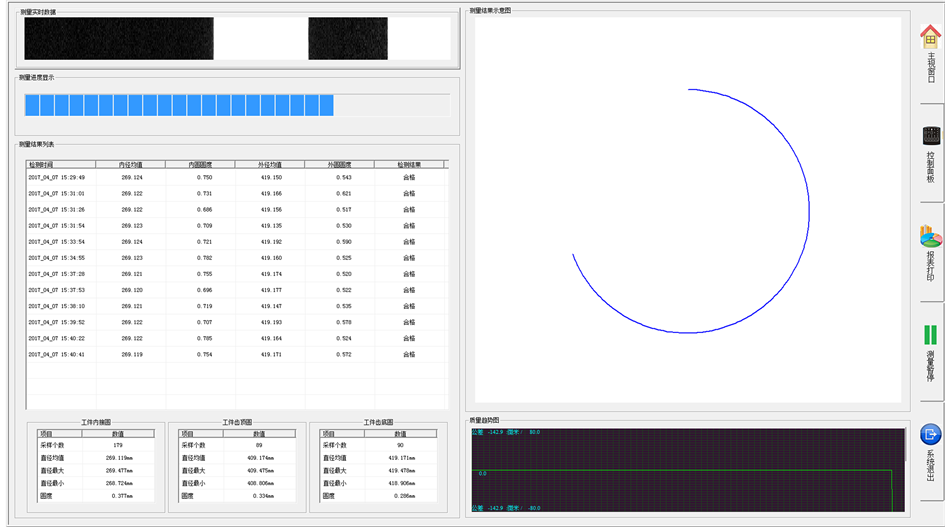Screen dimensions: 945x527
Task: Click 圆度 row in 工件齿底圆 table
Action: pos(378,495)
